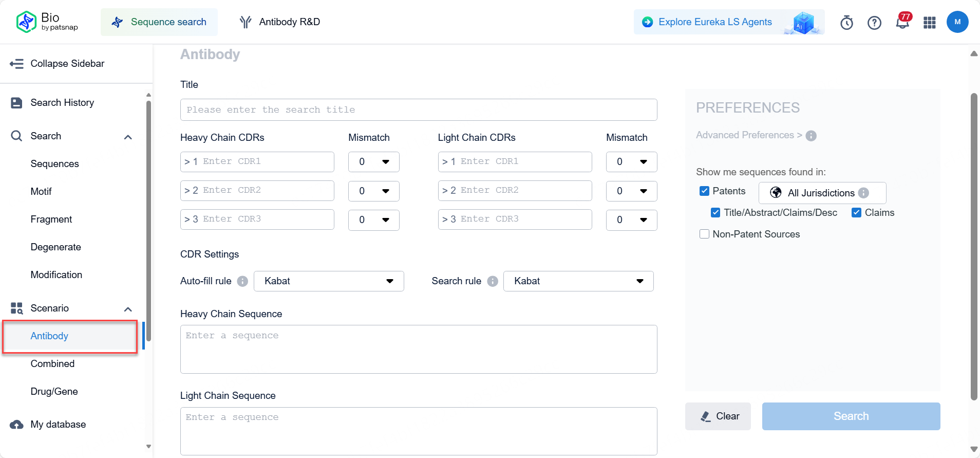980x458 pixels.
Task: Click the search Title input field
Action: tap(418, 110)
